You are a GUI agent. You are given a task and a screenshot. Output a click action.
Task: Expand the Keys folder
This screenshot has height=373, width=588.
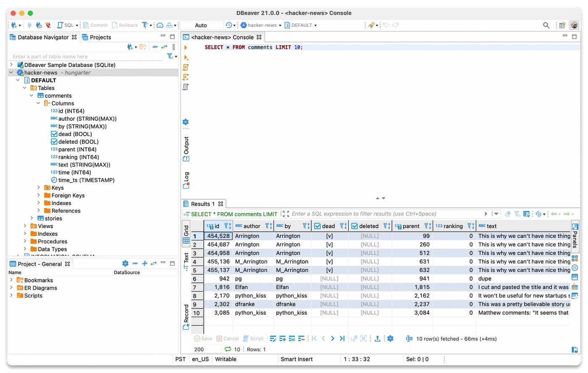[38, 188]
